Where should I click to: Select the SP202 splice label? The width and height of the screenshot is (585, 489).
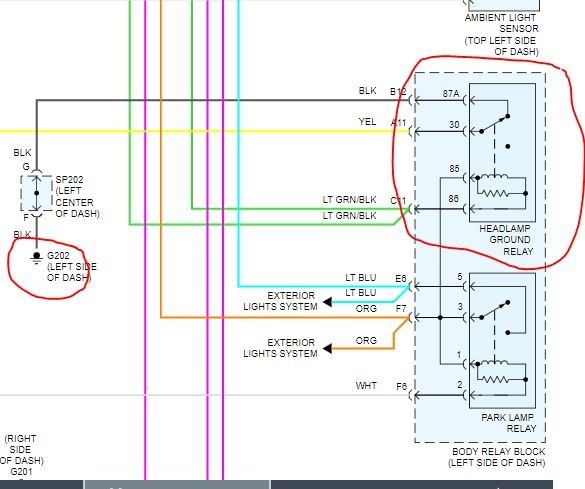pyautogui.click(x=69, y=180)
